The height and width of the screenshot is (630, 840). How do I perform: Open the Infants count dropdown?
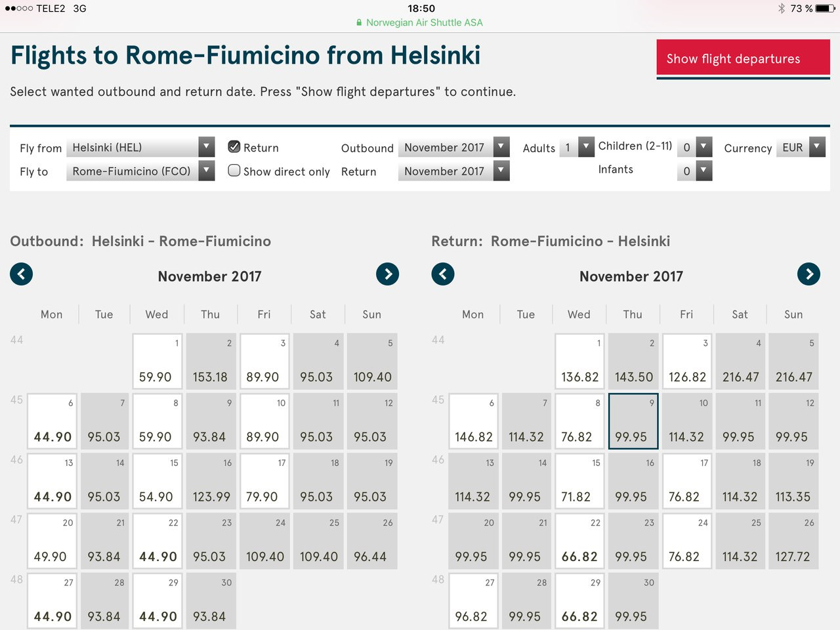point(694,171)
